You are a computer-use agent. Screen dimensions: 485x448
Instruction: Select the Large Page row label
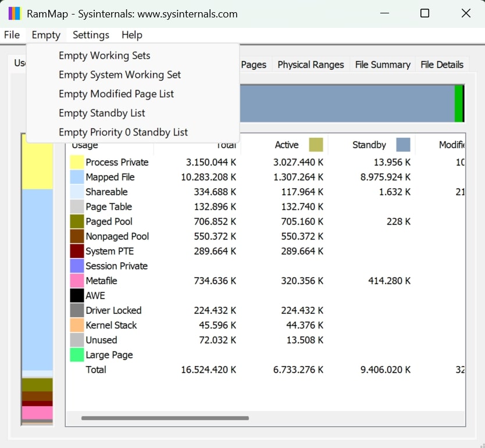(x=109, y=355)
